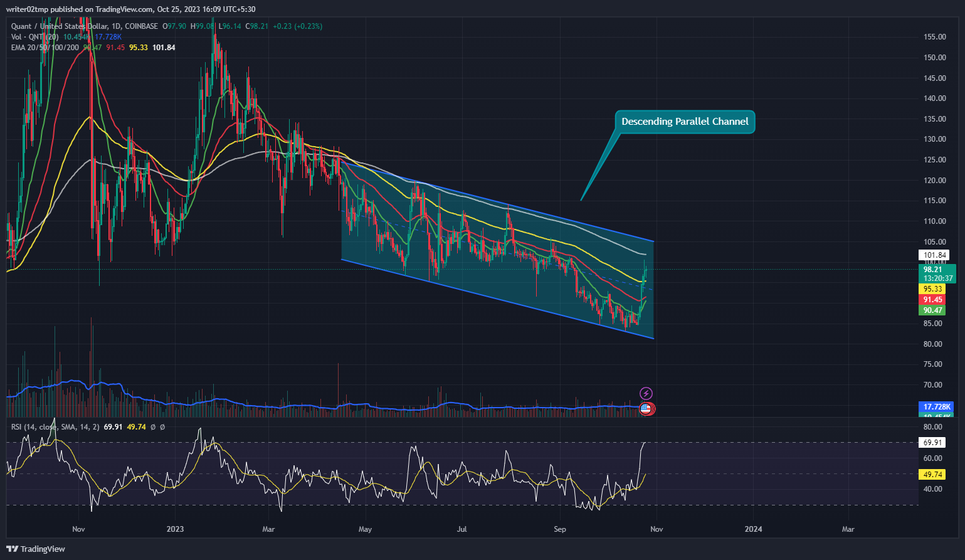Click the +0.23 (+0.23%) change value
This screenshot has width=965, height=560.
[x=297, y=26]
